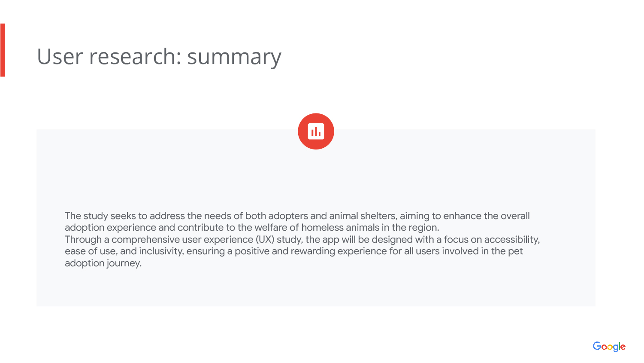Click the "(UX)" abbreviation in the text
The width and height of the screenshot is (644, 363).
pos(265,239)
